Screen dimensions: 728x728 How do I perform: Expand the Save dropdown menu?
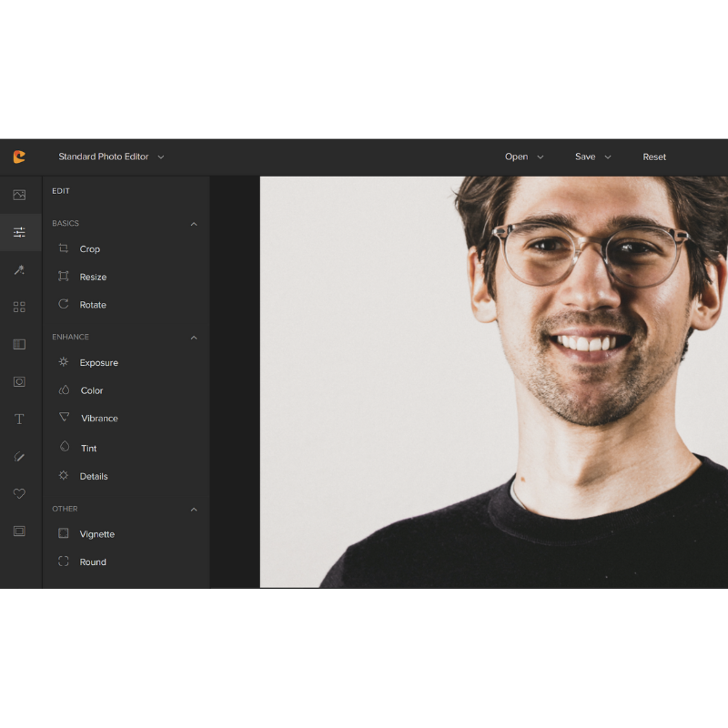592,157
